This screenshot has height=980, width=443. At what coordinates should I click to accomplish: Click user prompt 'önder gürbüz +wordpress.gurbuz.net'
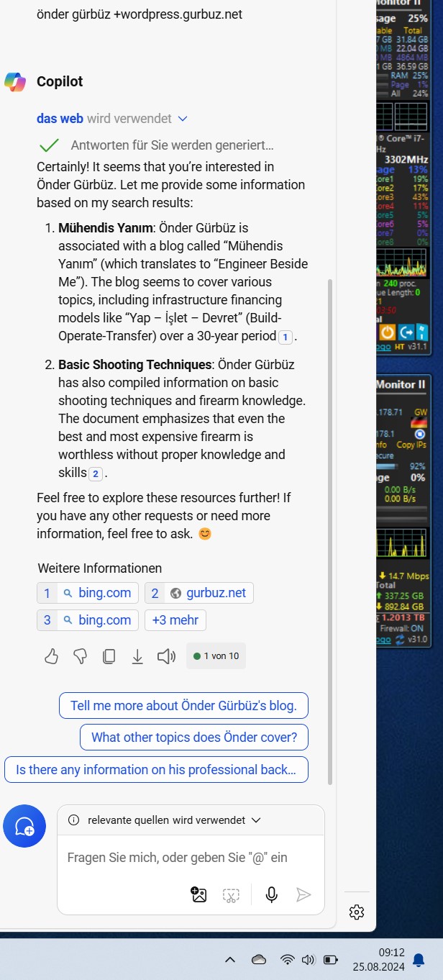click(140, 14)
